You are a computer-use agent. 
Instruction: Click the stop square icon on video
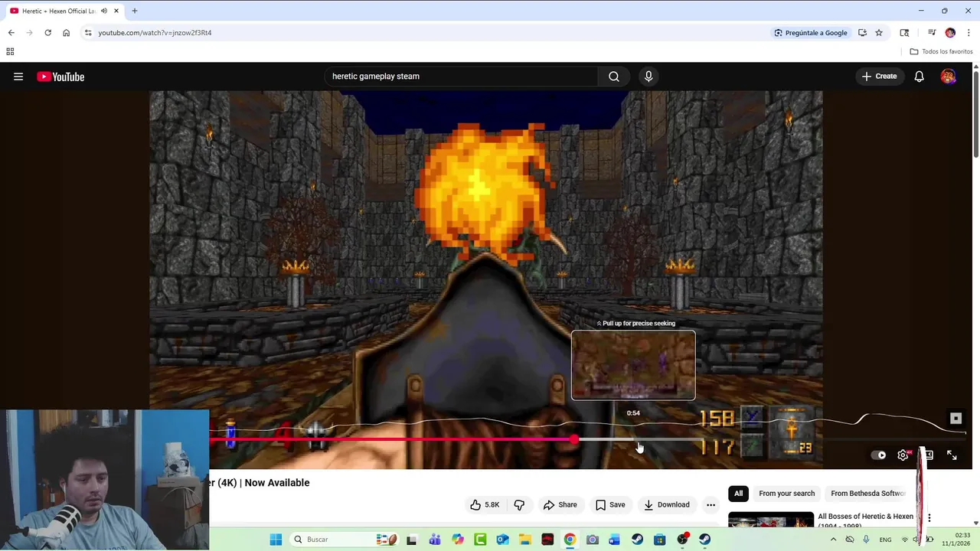pyautogui.click(x=955, y=419)
